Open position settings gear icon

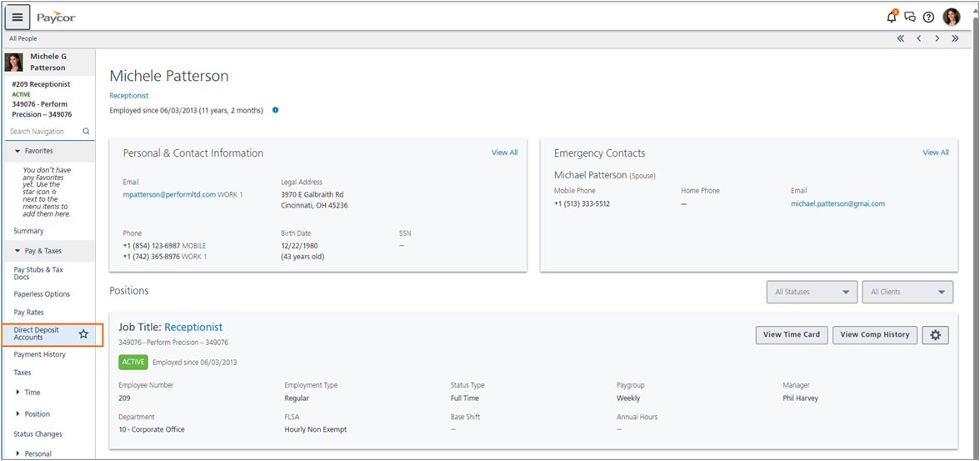coord(935,334)
